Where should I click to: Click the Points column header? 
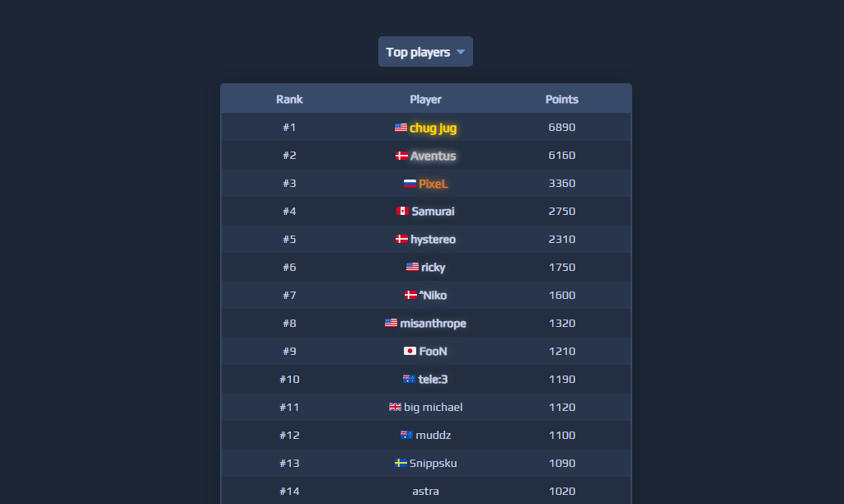tap(561, 100)
